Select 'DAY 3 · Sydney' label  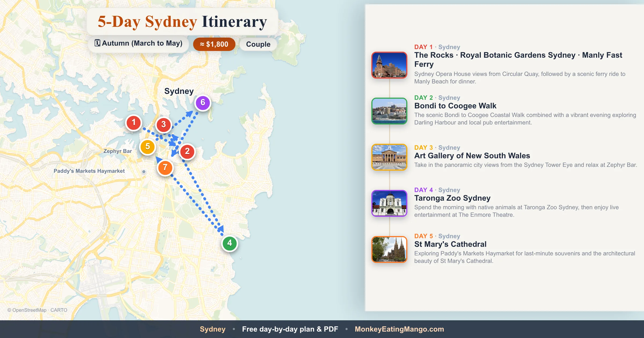click(437, 148)
